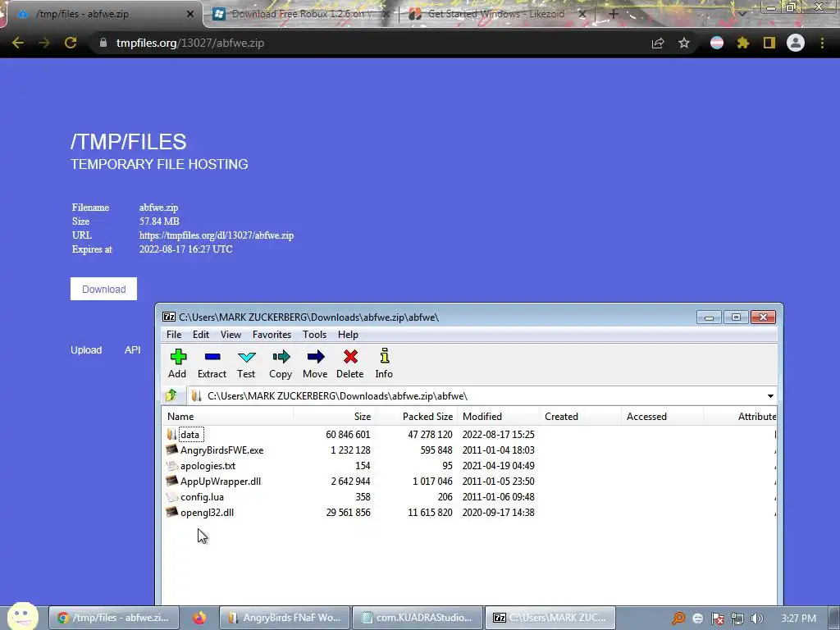Screen dimensions: 840x630
Task: Switch to Chrome taskbar button /tmp/files
Action: pos(113,618)
